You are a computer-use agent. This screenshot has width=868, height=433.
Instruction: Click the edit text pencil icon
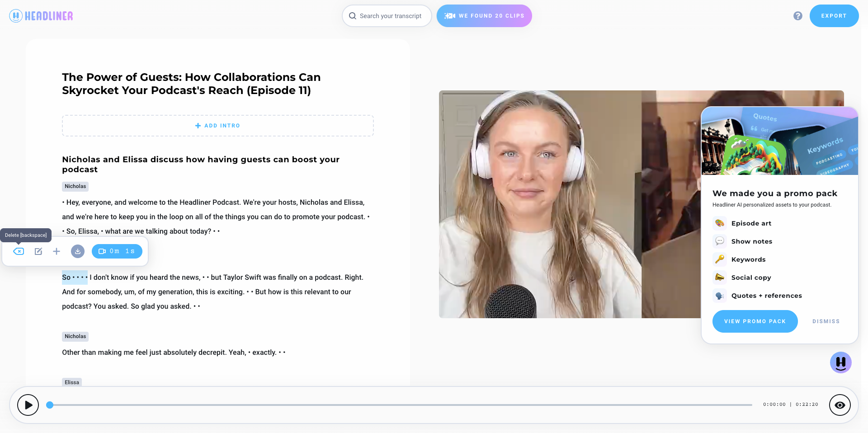point(38,251)
